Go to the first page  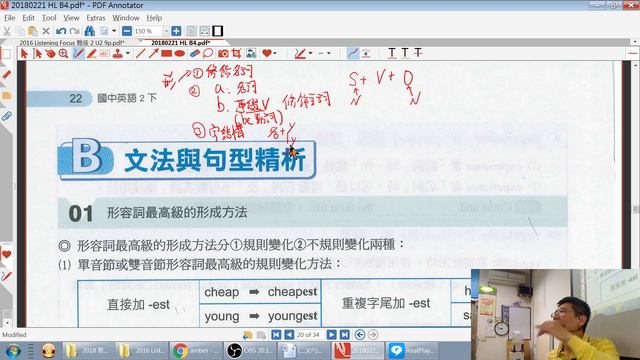click(x=276, y=335)
